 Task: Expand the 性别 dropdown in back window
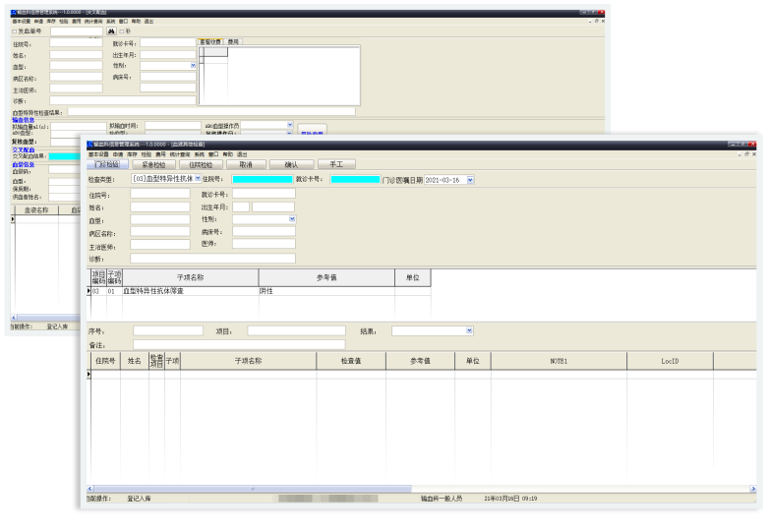click(193, 65)
